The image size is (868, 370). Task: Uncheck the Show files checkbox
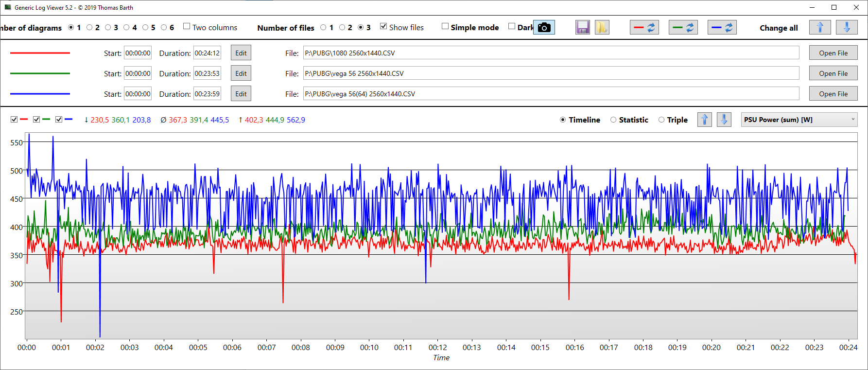point(383,26)
